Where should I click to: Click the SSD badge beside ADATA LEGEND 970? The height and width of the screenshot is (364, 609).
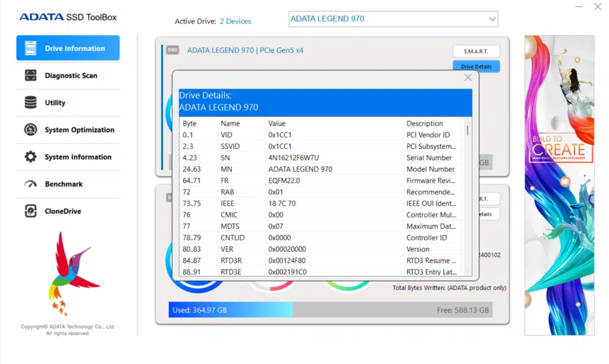point(172,50)
